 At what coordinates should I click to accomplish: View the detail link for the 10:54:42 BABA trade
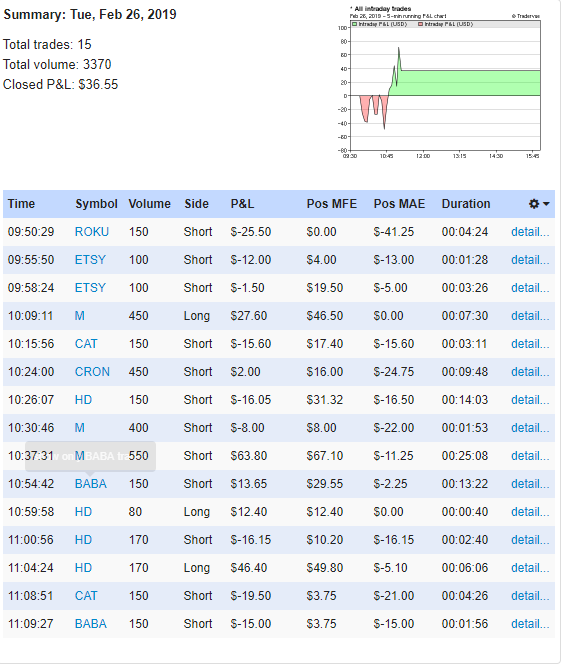pyautogui.click(x=530, y=484)
